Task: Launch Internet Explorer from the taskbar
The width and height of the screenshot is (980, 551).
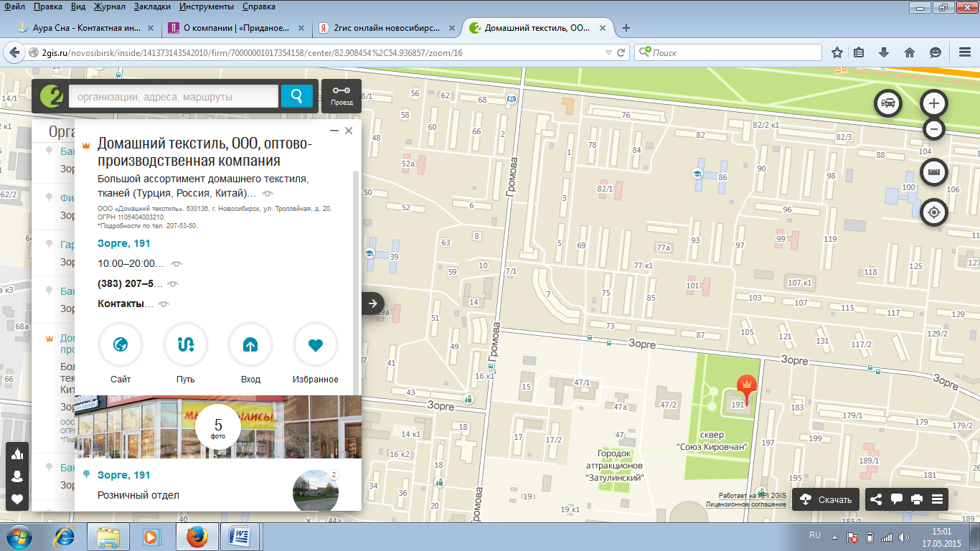Action: pyautogui.click(x=66, y=537)
